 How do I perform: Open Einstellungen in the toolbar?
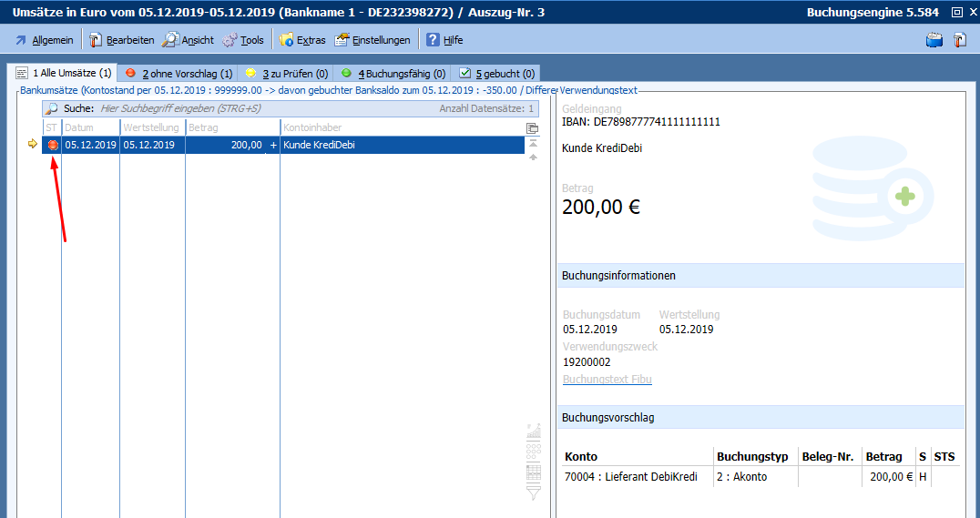[x=373, y=40]
